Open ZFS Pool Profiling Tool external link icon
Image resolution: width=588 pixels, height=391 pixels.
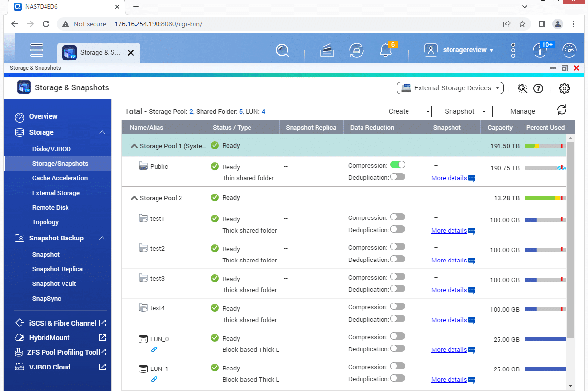(x=103, y=352)
